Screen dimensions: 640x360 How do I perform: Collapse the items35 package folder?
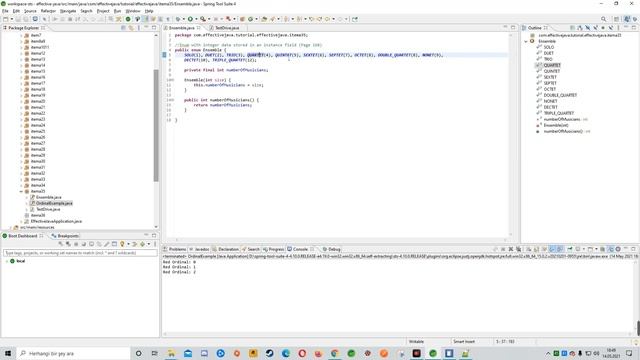coord(21,191)
